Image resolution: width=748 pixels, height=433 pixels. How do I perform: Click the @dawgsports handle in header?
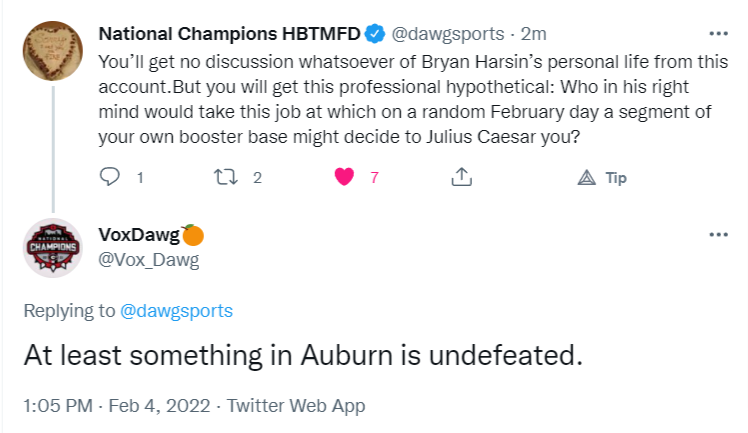446,34
